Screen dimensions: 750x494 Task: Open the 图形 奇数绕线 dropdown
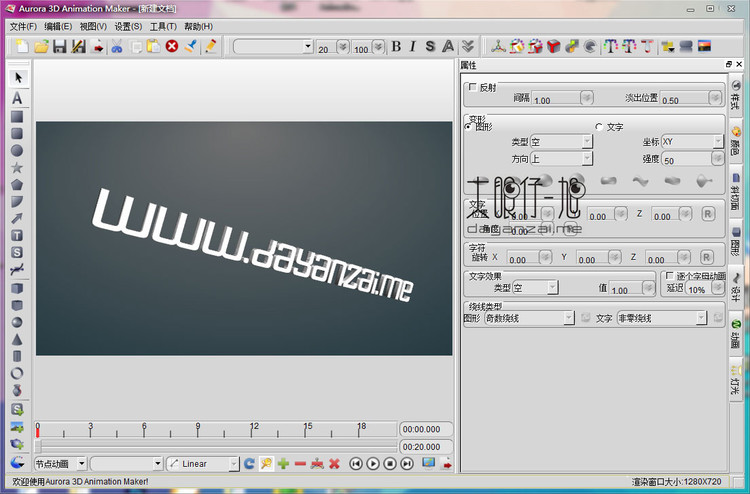[x=529, y=318]
